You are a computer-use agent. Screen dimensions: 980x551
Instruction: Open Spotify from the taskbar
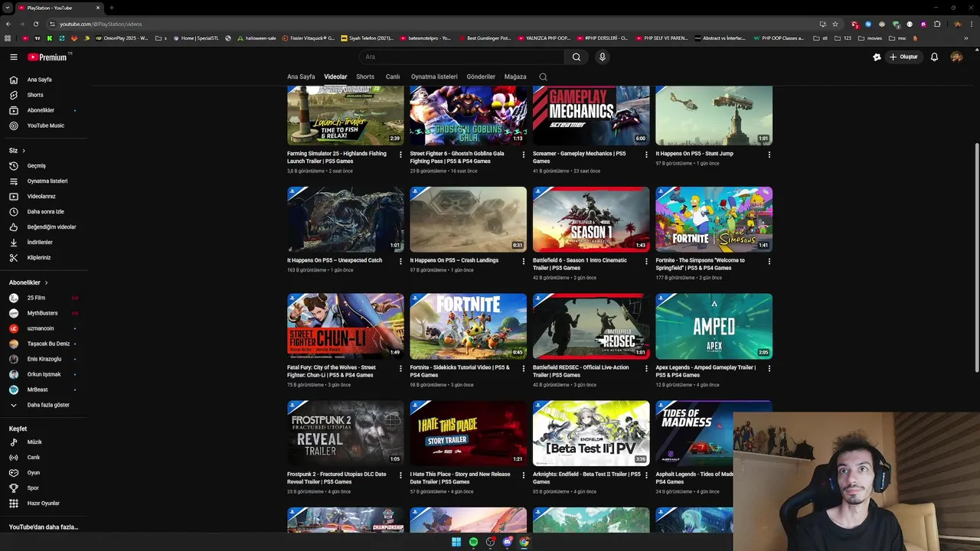(x=473, y=542)
